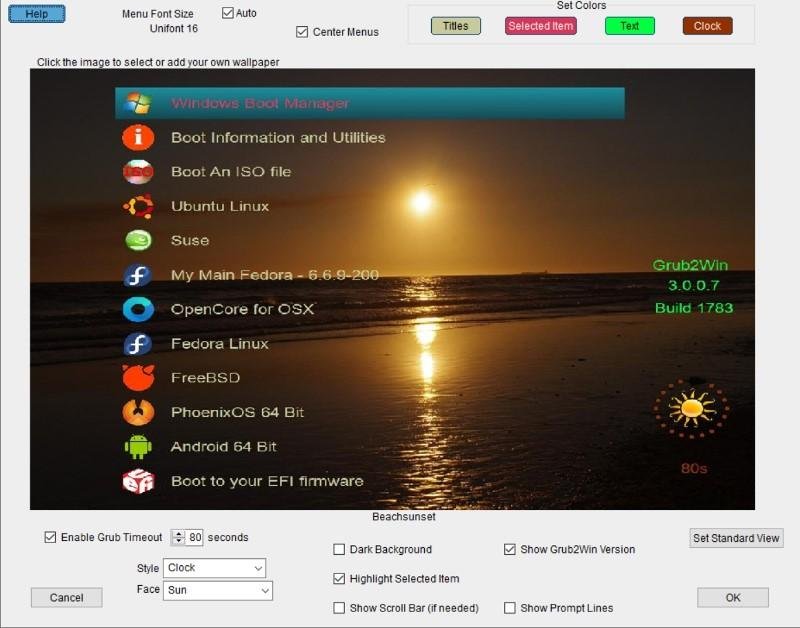800x628 pixels.
Task: Click the 80s countdown text
Action: (x=694, y=468)
